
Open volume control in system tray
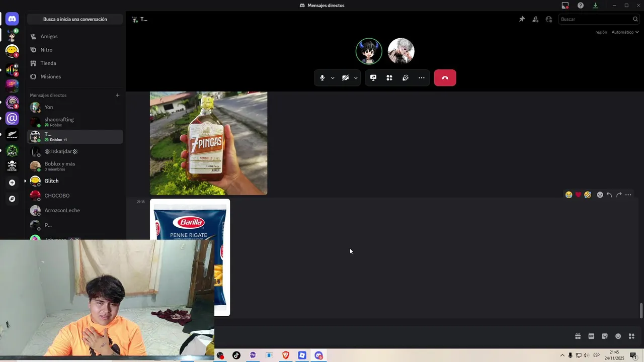pos(586,355)
